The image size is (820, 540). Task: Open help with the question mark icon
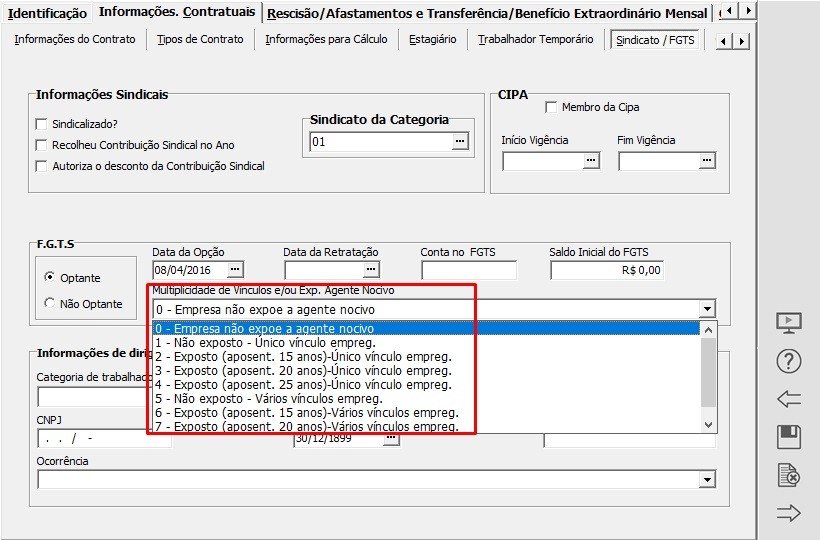(789, 362)
